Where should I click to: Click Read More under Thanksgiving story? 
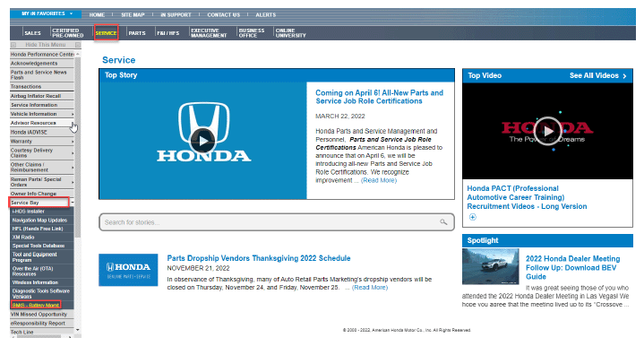click(x=370, y=288)
